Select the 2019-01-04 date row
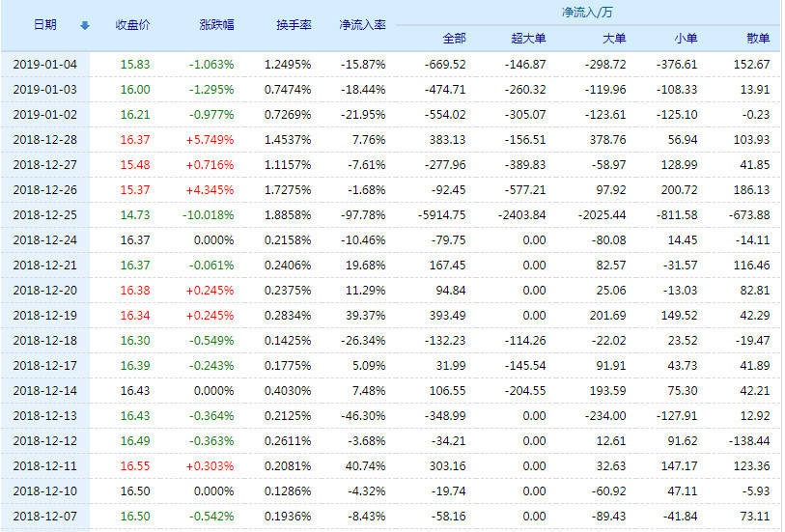Image resolution: width=785 pixels, height=532 pixels. 44,64
